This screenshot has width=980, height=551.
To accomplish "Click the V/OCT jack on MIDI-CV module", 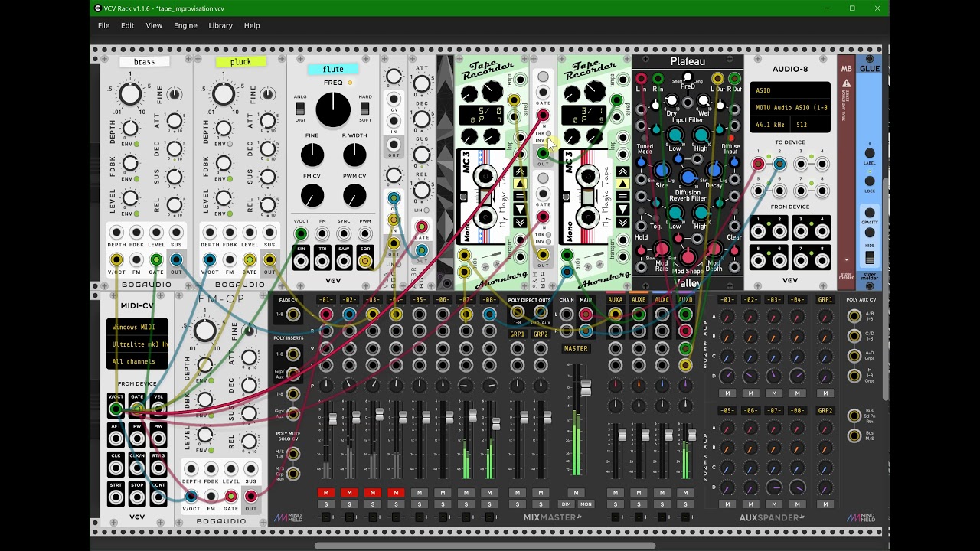I will [116, 409].
